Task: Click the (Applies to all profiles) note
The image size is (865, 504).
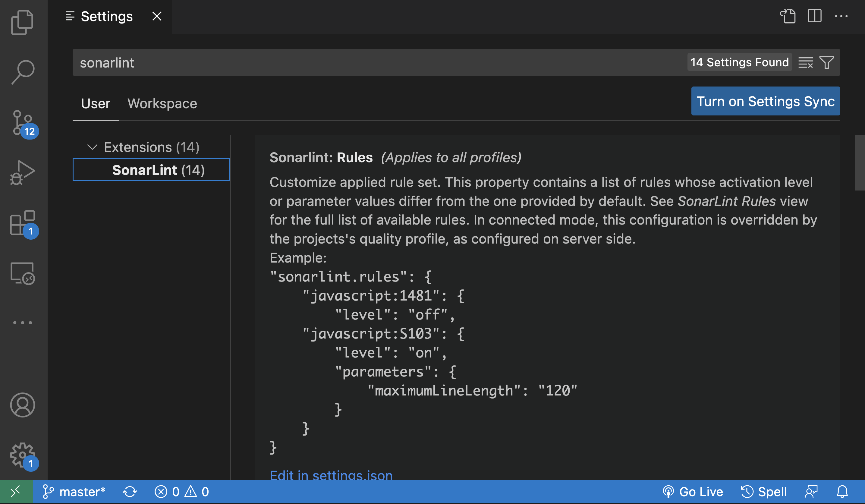Action: [451, 157]
